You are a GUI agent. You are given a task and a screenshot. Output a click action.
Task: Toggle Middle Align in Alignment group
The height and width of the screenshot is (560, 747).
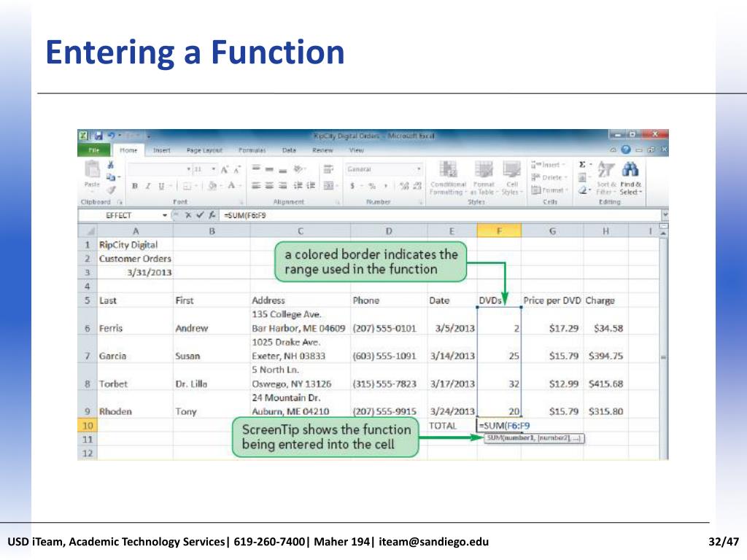pos(270,169)
